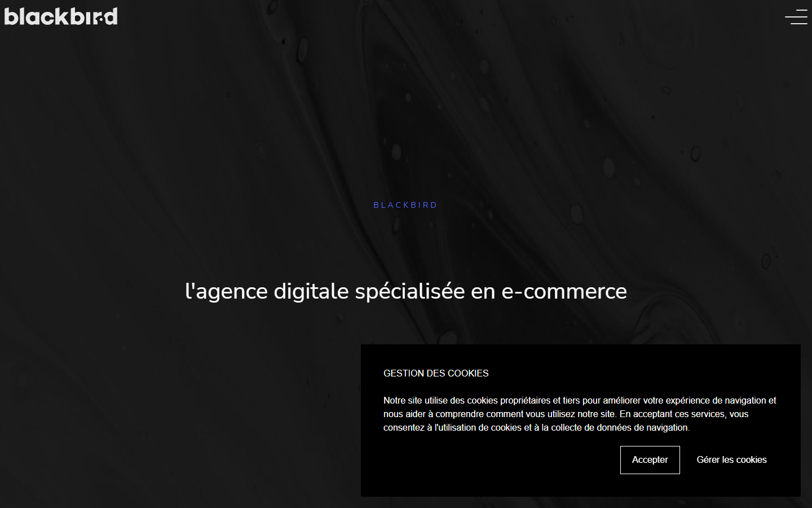
Task: Open Gérer les cookies settings
Action: pos(731,460)
